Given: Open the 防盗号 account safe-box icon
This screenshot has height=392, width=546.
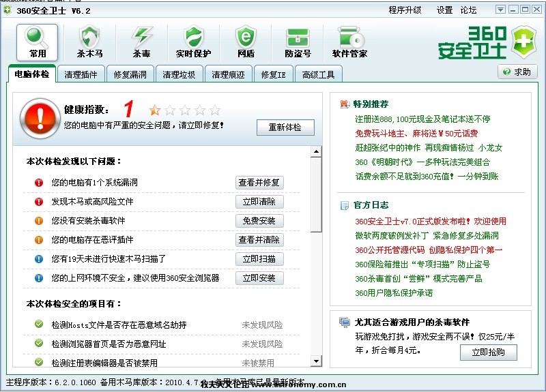Looking at the screenshot, I should [x=298, y=42].
